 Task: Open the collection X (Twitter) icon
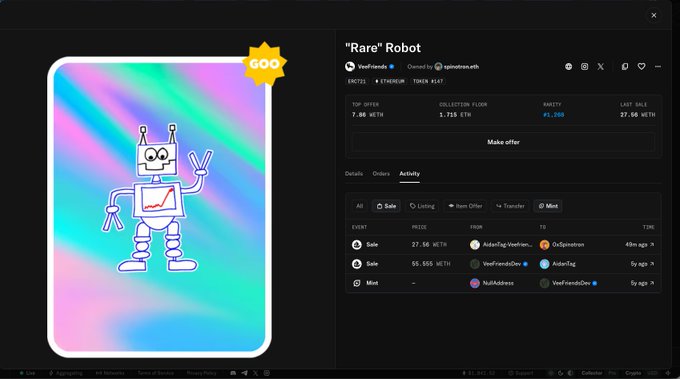tap(601, 67)
